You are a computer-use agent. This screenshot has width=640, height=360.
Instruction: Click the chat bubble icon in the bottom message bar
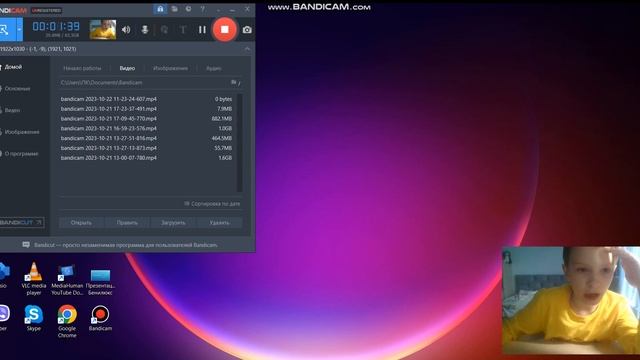coord(26,245)
